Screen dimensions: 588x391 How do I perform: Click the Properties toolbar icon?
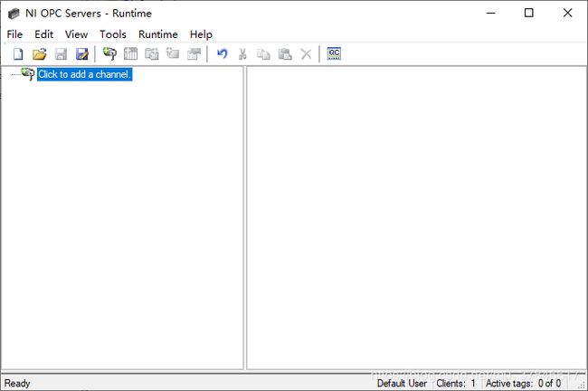[x=194, y=54]
